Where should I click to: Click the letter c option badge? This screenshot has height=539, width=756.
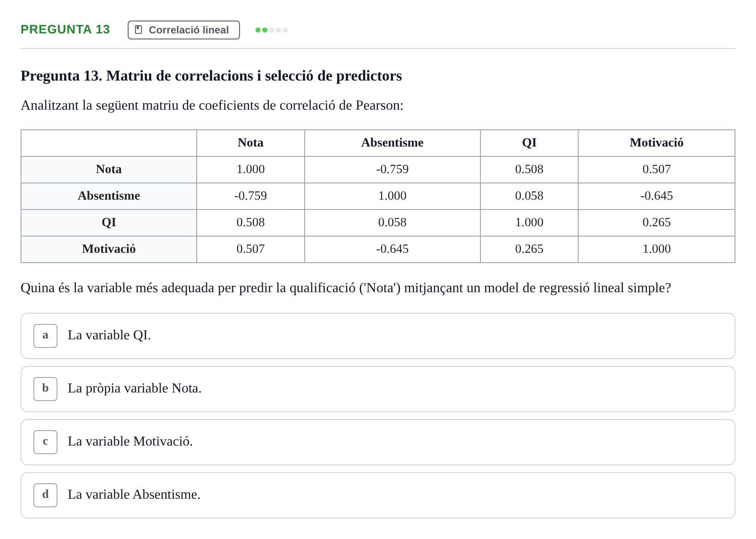click(x=45, y=442)
